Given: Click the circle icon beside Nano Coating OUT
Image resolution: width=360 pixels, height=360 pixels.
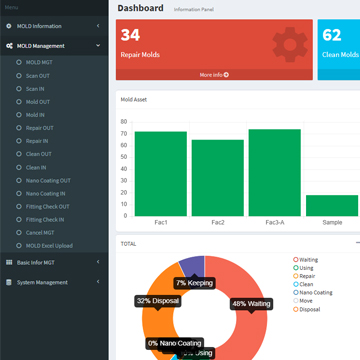Looking at the screenshot, I should (x=19, y=180).
